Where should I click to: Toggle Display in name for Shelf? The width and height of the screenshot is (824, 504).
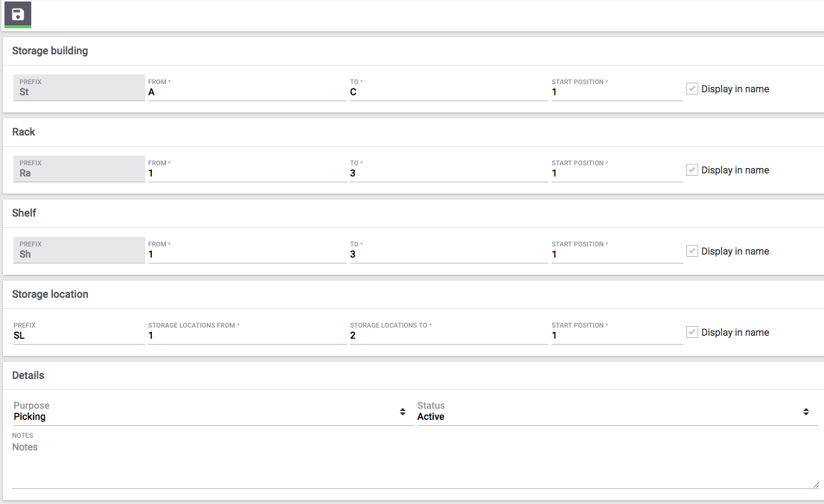point(692,251)
